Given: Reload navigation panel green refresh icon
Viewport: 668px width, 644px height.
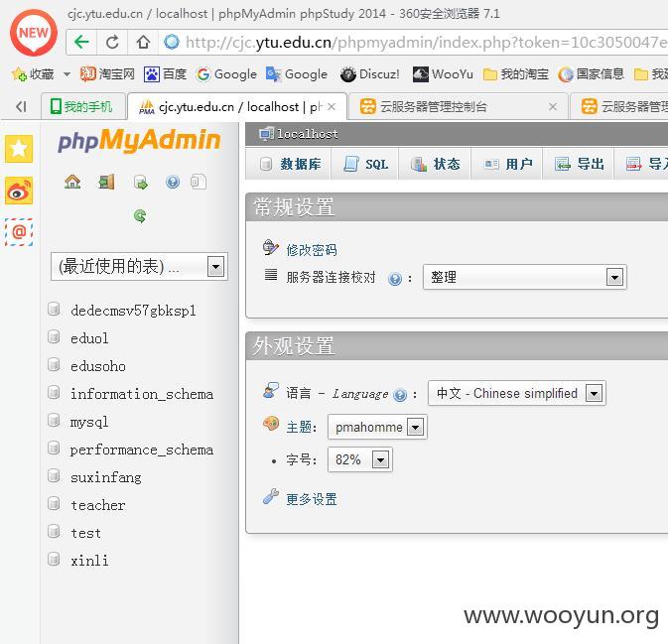Looking at the screenshot, I should coord(140,216).
